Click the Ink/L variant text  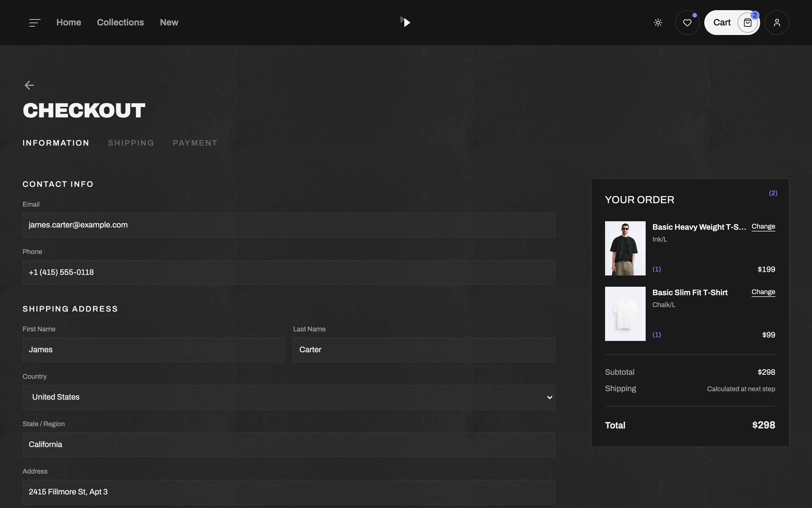point(660,239)
